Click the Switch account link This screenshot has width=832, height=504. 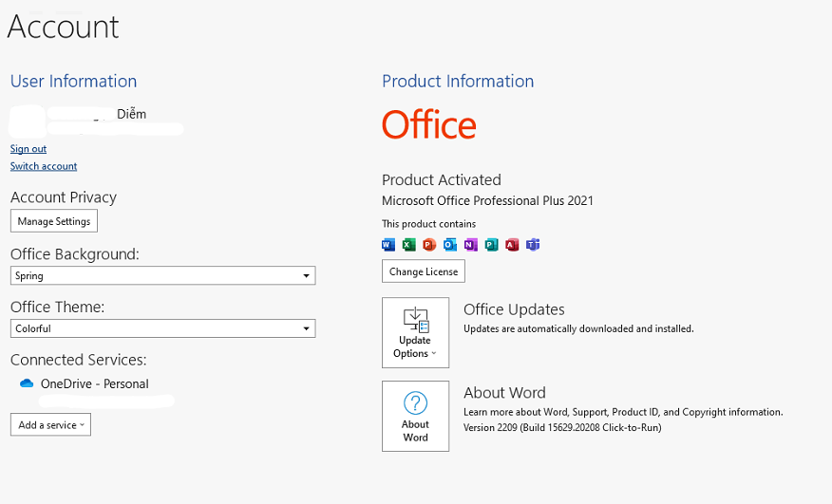[x=44, y=166]
